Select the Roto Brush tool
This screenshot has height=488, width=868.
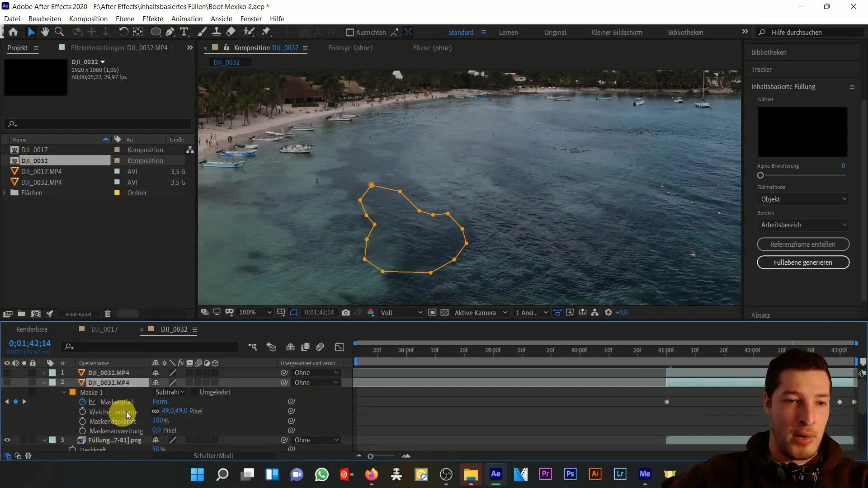click(249, 32)
